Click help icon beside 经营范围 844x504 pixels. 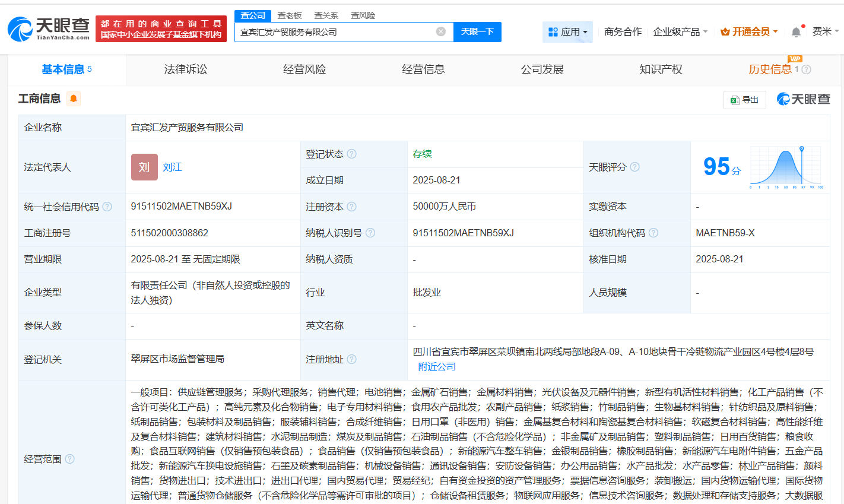(x=69, y=459)
